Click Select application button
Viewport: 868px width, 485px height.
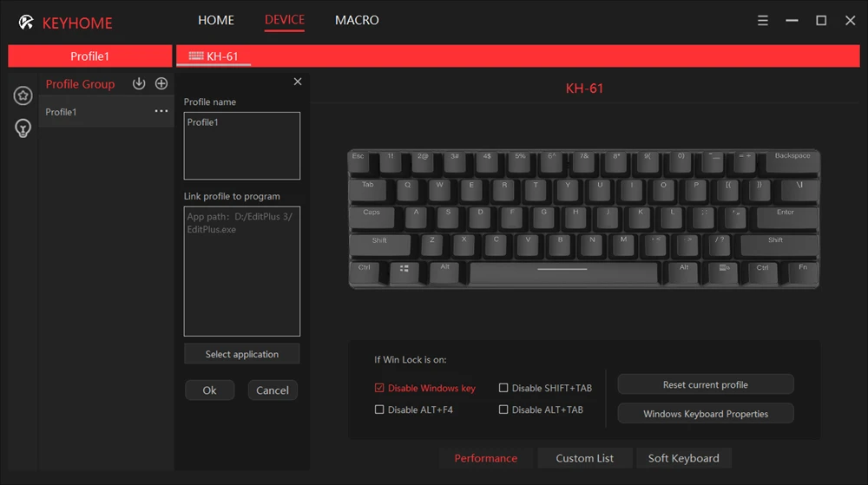[242, 354]
